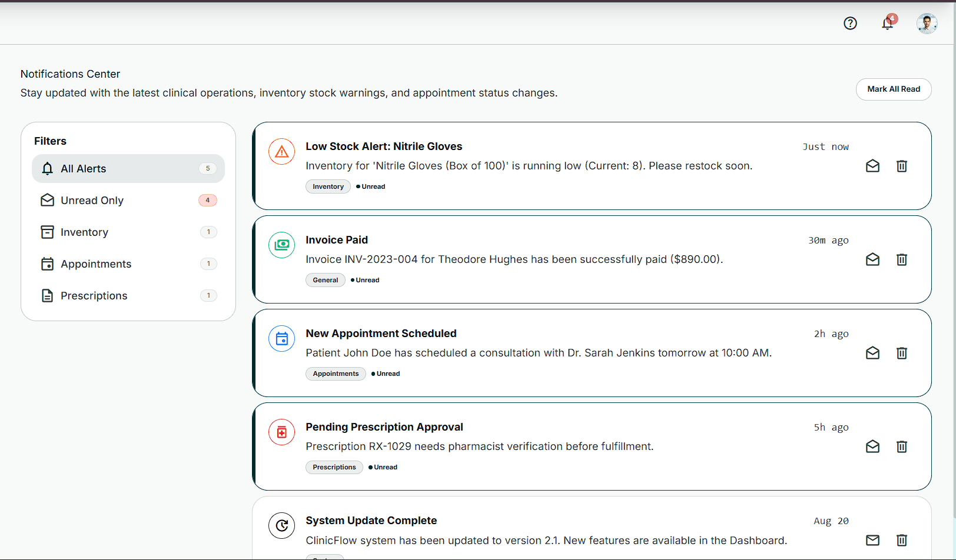Screen dimensions: 956x560
Task: Open the user profile avatar
Action: coord(927,23)
